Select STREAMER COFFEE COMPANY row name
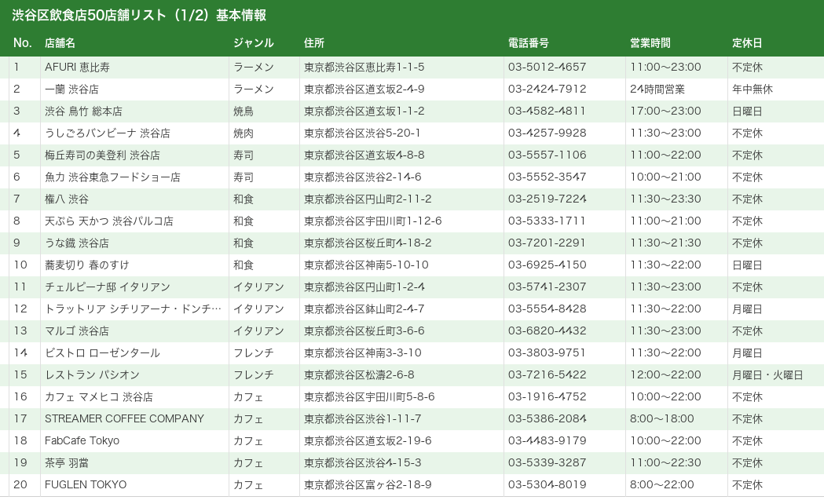The height and width of the screenshot is (504, 824). pyautogui.click(x=124, y=419)
